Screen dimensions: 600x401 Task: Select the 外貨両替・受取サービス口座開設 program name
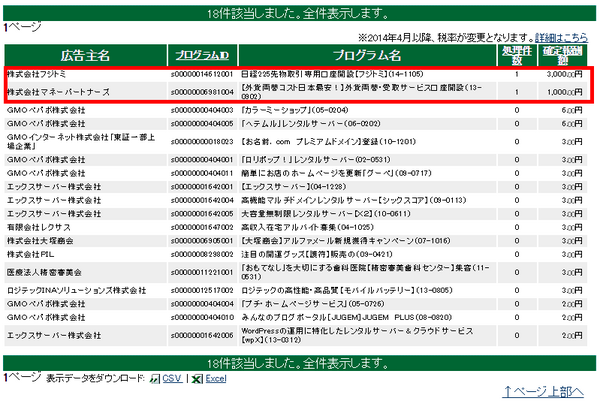coord(362,92)
